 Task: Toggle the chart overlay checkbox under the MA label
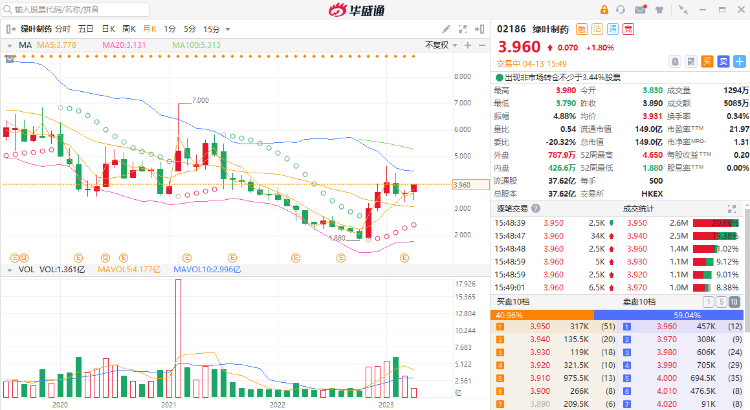[10, 59]
